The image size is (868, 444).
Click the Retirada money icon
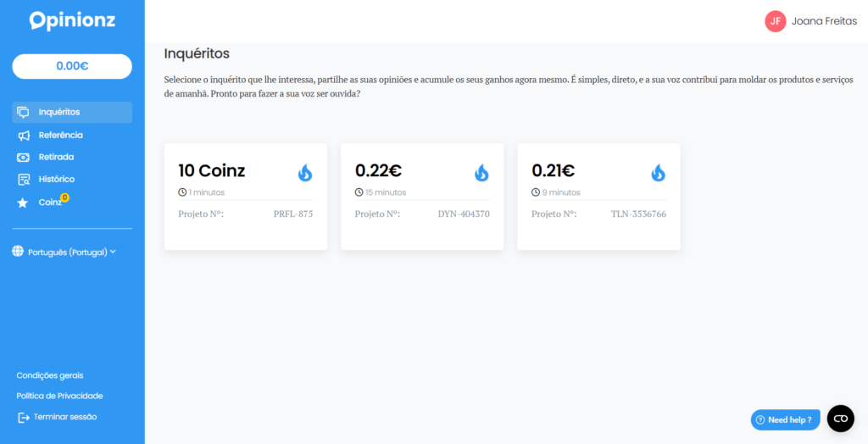(23, 158)
